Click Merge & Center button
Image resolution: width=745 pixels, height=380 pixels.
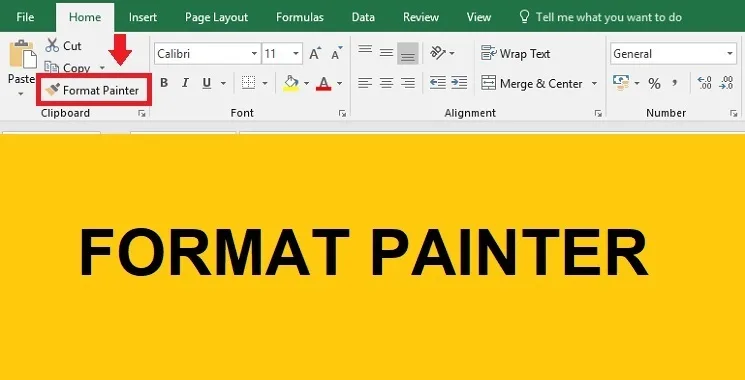point(532,84)
